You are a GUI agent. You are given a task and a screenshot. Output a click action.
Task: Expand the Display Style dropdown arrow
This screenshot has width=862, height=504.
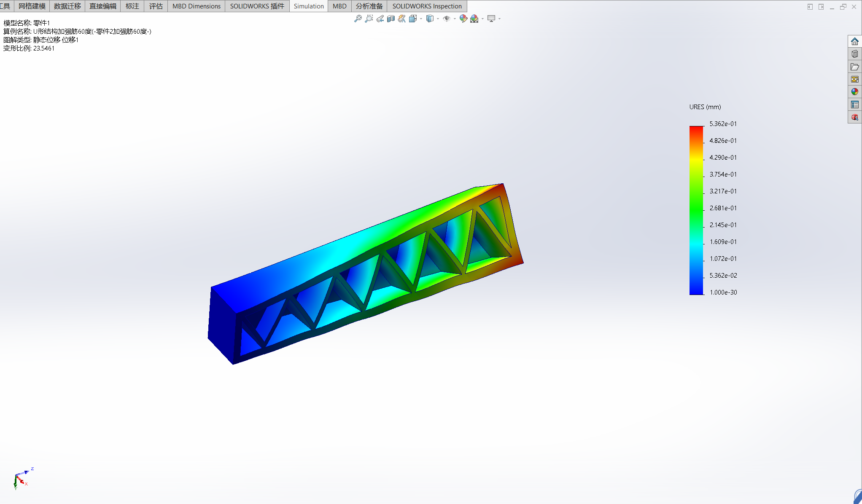(x=438, y=19)
